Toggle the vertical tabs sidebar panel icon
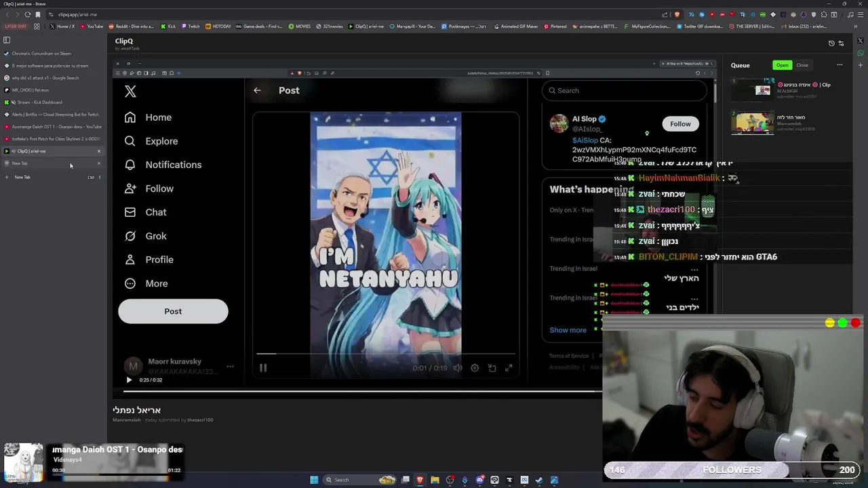The width and height of the screenshot is (868, 488). 7,40
